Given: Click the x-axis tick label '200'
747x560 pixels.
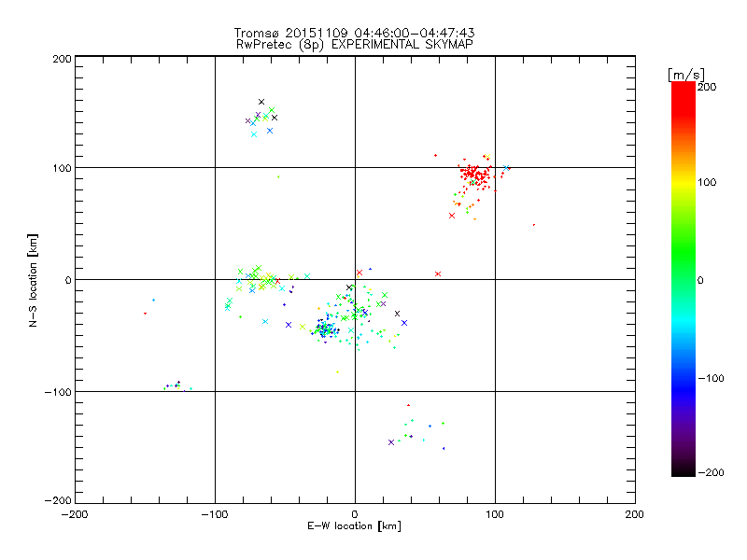Looking at the screenshot, I should pos(635,514).
